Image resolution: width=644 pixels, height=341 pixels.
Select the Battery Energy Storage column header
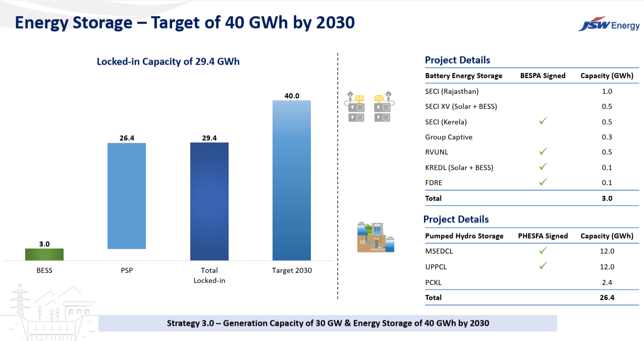464,76
